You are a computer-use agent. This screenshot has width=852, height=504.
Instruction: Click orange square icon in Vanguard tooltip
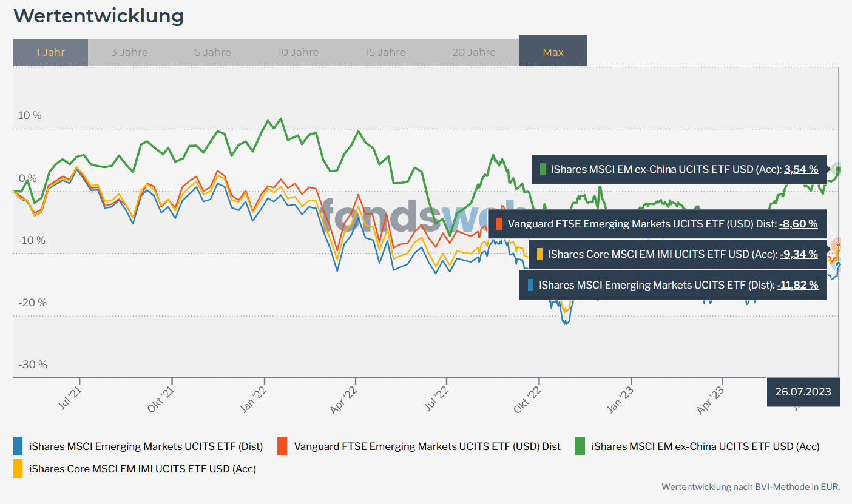tap(499, 224)
